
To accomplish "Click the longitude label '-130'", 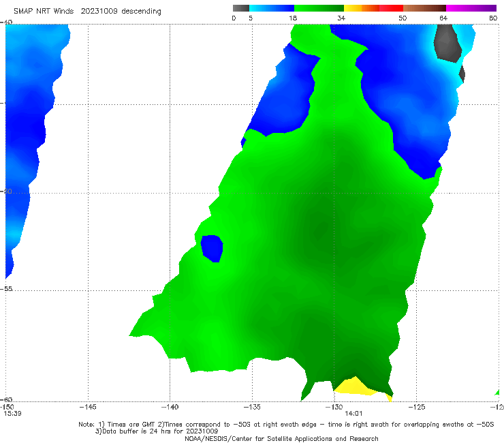I will [334, 407].
